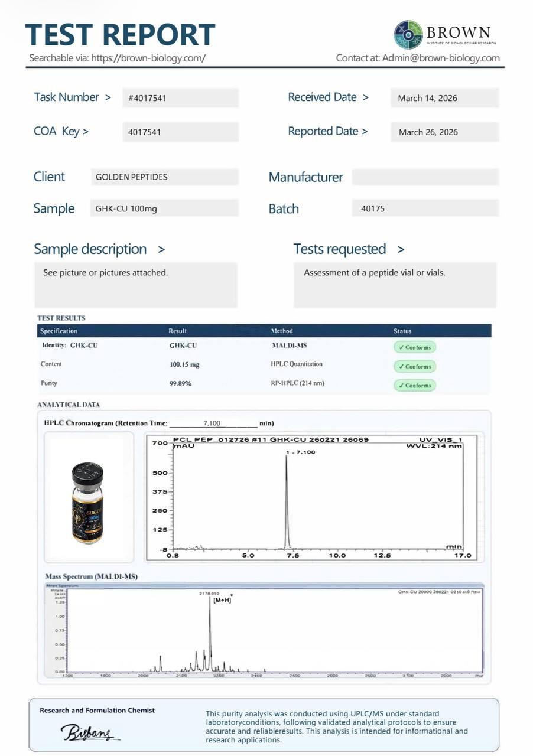Click the Conforms badge for Purity row
Viewport: 533px width, 756px height.
point(415,385)
